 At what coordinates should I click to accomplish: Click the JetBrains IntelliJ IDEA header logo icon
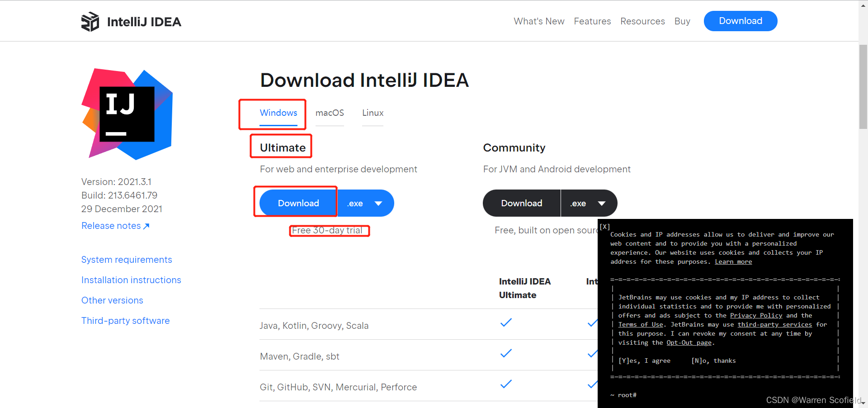coord(90,21)
